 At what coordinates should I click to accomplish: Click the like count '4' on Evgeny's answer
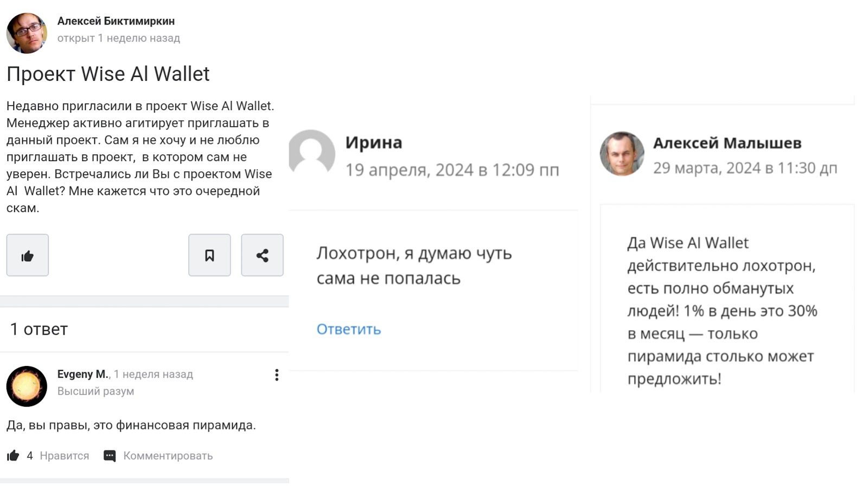click(x=30, y=455)
